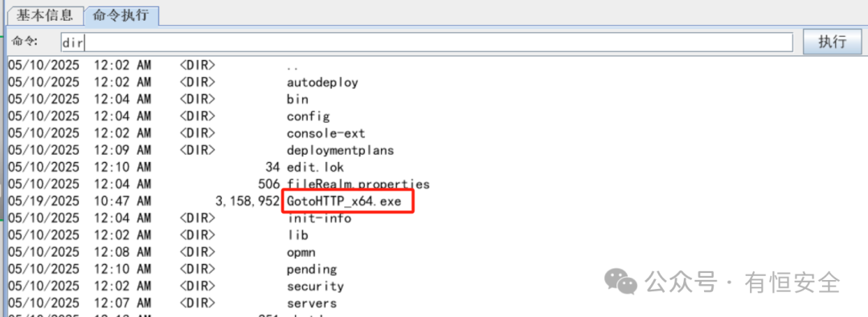Screen dimensions: 868x317
Task: Switch to the 基本信息 tab
Action: point(44,15)
